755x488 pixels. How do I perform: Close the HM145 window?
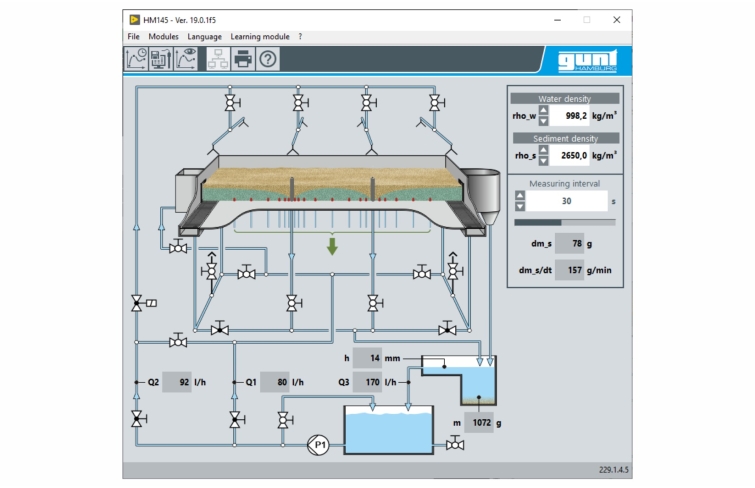point(617,20)
